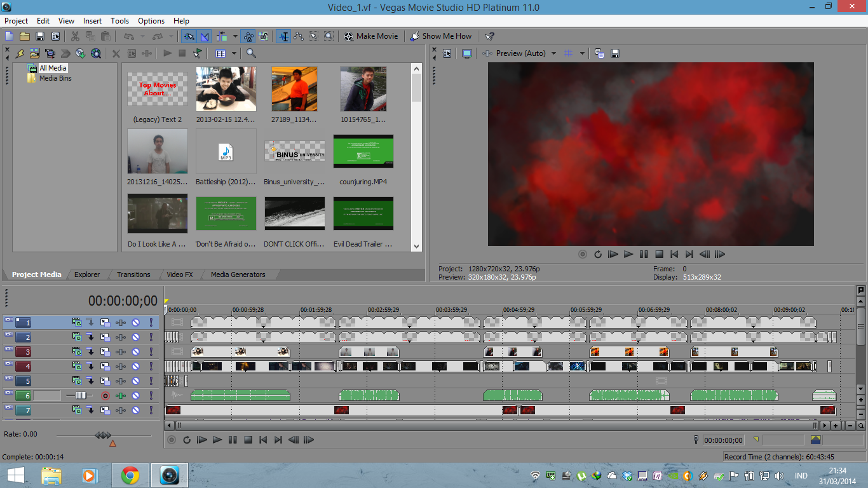The image size is (868, 488).
Task: Click the Search Media magnifier icon
Action: click(x=251, y=53)
